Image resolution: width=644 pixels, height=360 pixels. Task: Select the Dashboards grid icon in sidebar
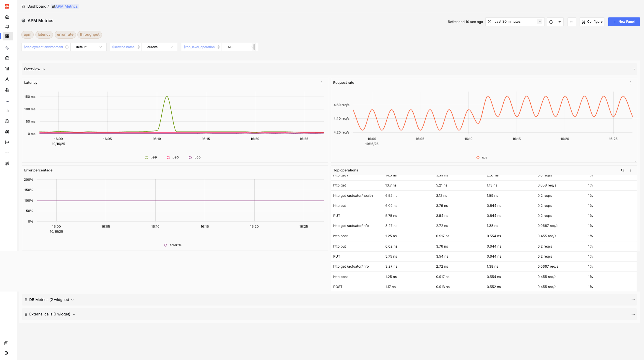[7, 36]
